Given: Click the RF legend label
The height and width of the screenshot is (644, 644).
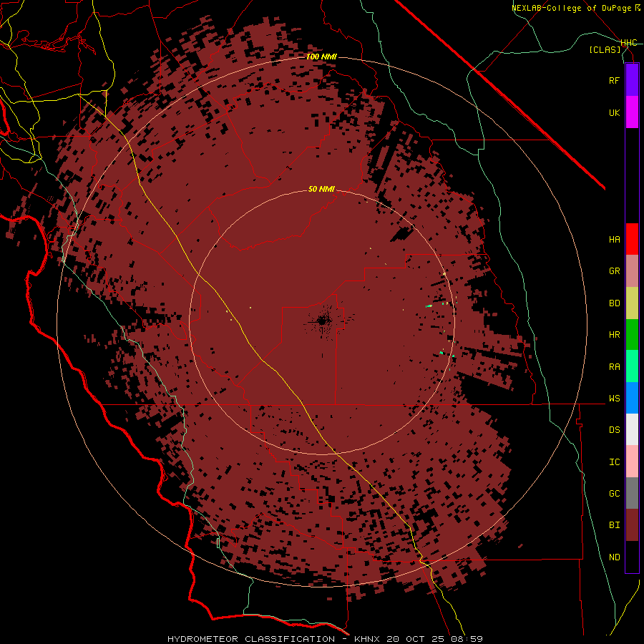Looking at the screenshot, I should [614, 80].
